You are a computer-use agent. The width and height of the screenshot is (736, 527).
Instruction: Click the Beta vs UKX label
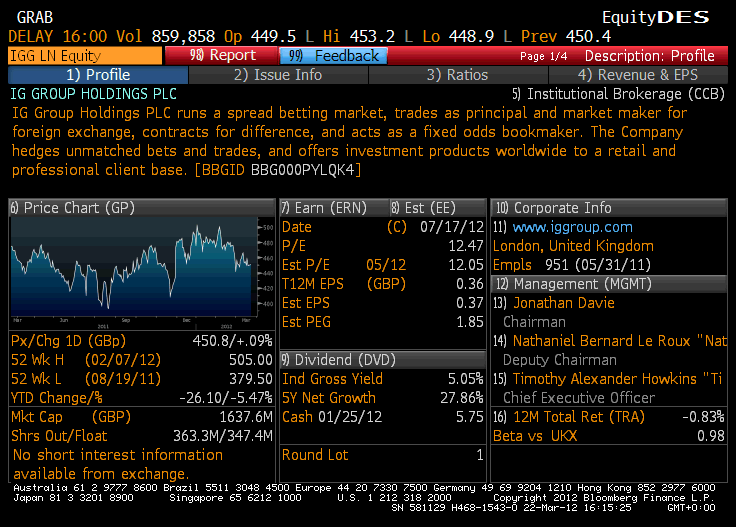(x=535, y=436)
